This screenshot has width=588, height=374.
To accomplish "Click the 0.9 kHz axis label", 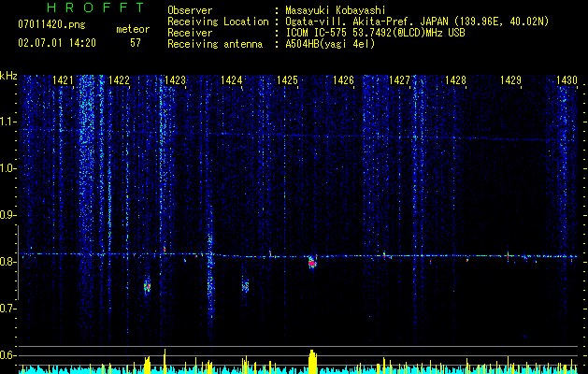I will (x=7, y=215).
